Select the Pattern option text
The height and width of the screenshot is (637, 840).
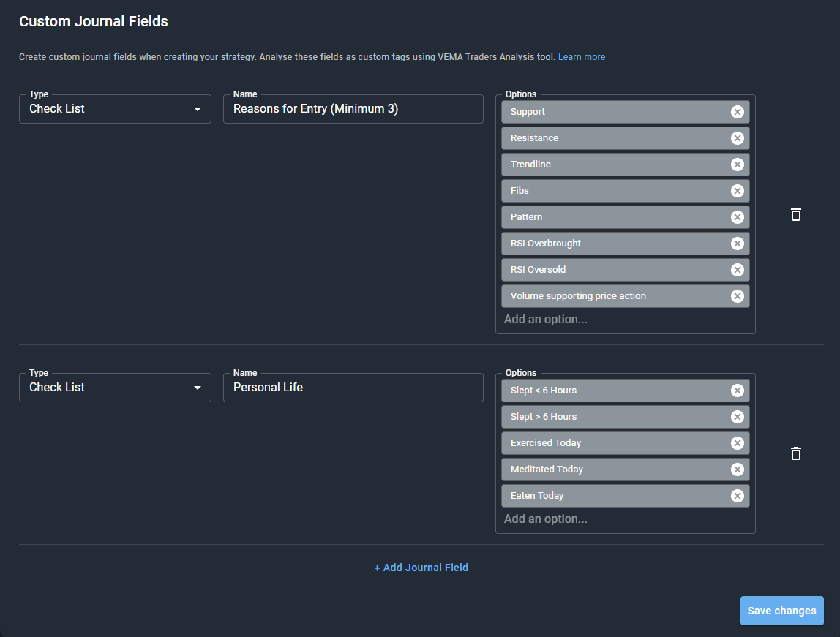(526, 216)
